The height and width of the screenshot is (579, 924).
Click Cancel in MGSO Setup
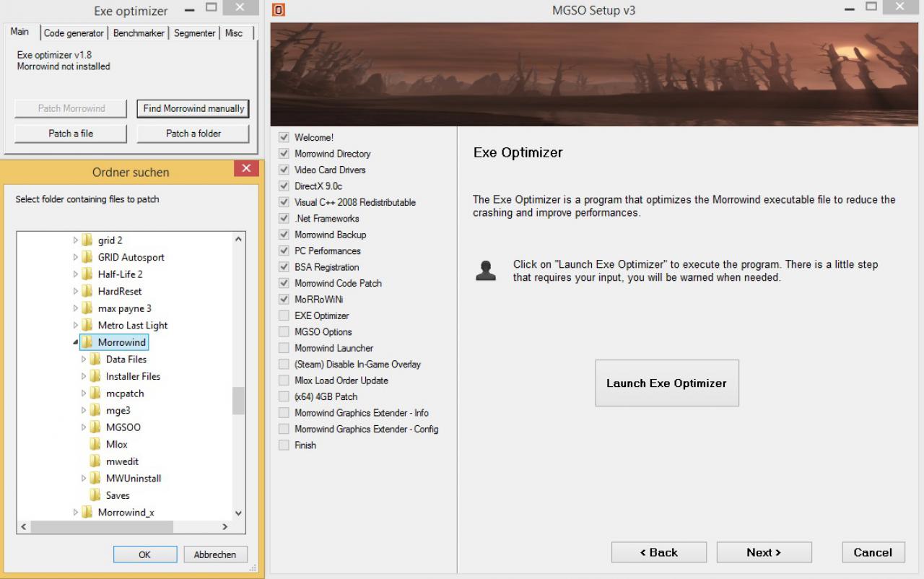pyautogui.click(x=873, y=552)
